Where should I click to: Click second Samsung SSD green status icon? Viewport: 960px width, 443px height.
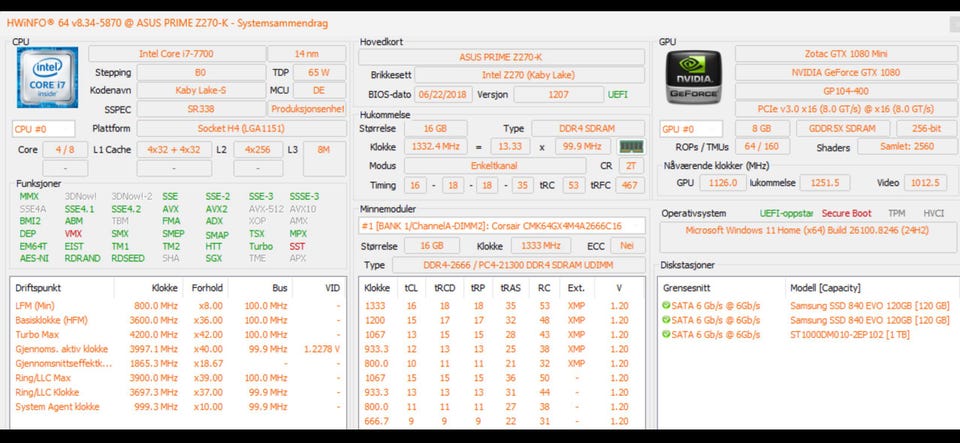click(x=666, y=320)
